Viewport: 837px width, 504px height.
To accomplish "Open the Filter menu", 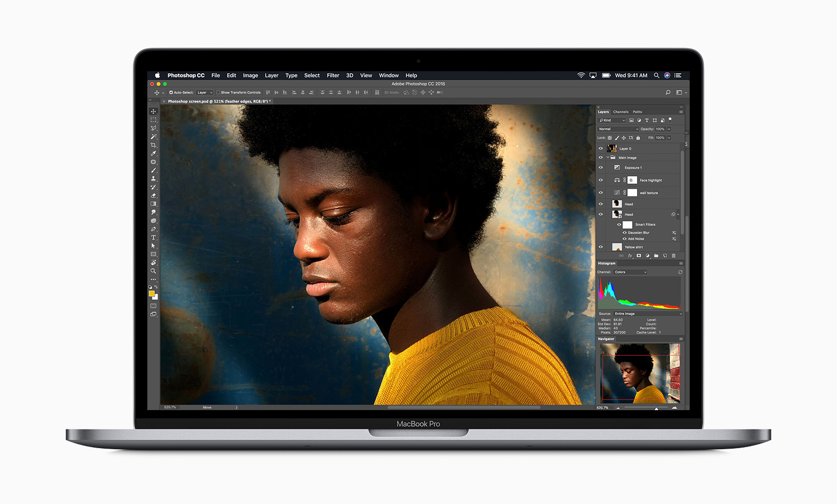I will tap(333, 75).
